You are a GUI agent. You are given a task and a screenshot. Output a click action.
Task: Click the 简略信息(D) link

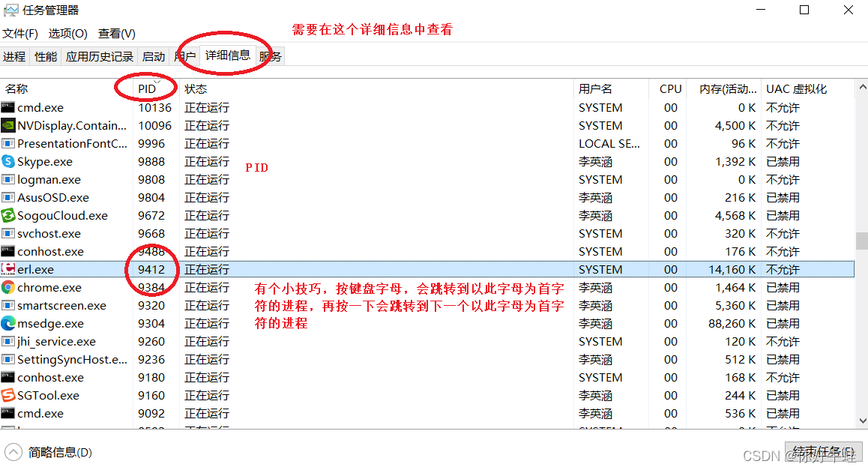pos(60,452)
